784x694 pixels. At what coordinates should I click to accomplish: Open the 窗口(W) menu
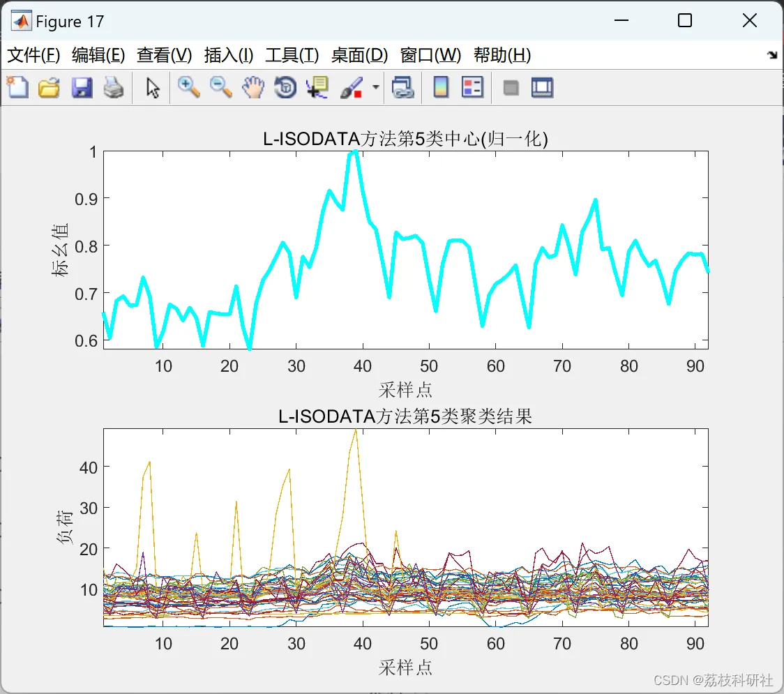click(430, 55)
